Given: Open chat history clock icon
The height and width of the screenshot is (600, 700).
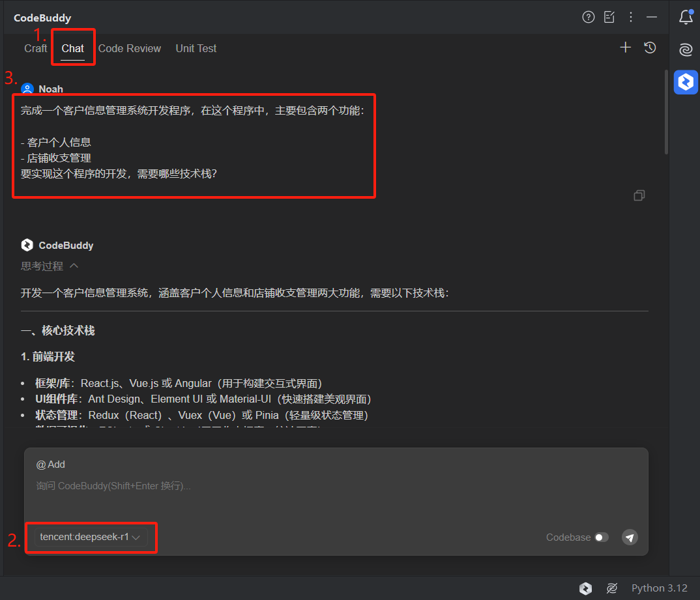Looking at the screenshot, I should (x=650, y=48).
